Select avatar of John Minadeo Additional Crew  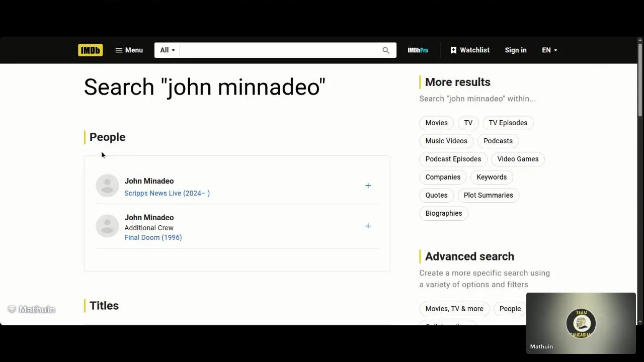[107, 226]
